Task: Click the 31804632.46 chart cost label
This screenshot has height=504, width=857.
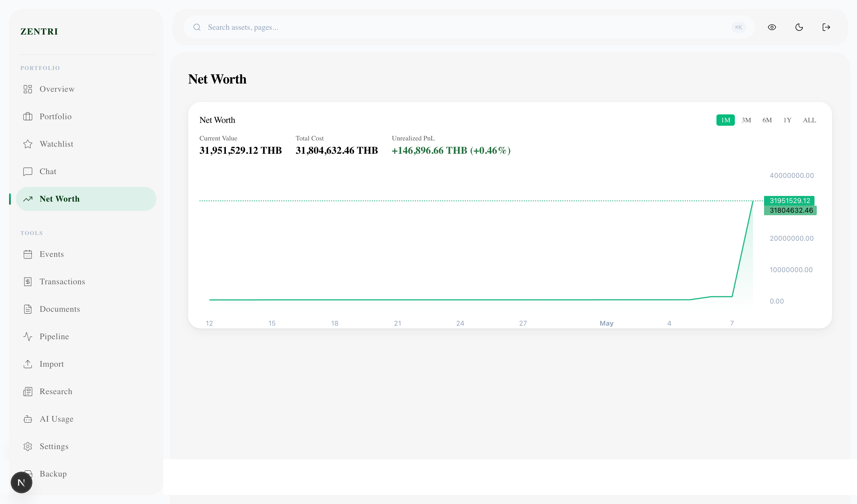Action: coord(791,210)
